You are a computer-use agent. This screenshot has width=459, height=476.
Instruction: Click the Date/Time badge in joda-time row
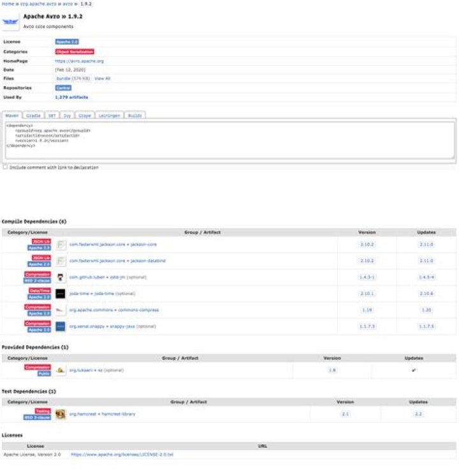[x=40, y=291]
